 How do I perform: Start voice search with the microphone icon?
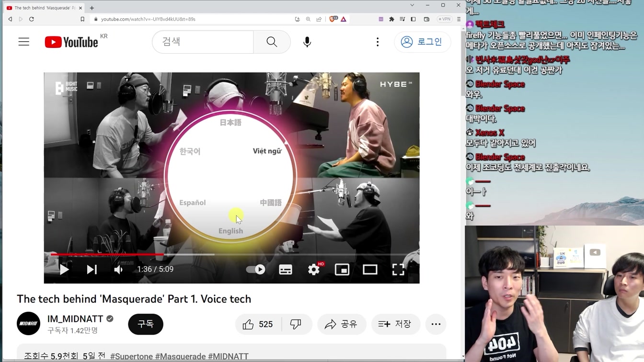click(x=307, y=42)
